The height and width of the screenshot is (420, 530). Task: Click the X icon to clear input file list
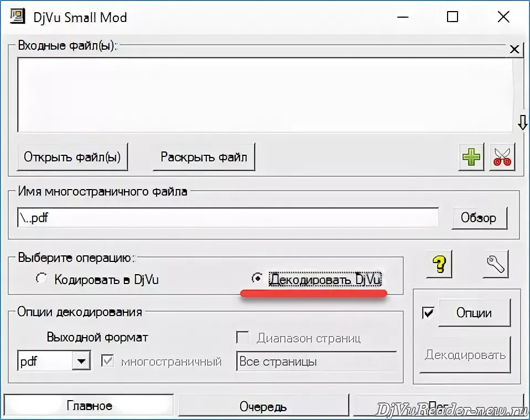(x=515, y=49)
